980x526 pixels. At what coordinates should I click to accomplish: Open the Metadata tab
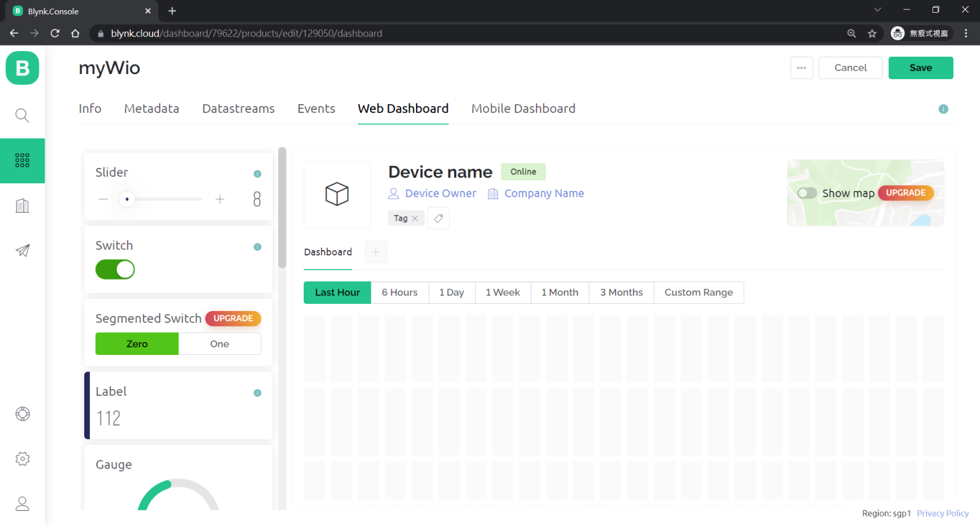pos(152,109)
